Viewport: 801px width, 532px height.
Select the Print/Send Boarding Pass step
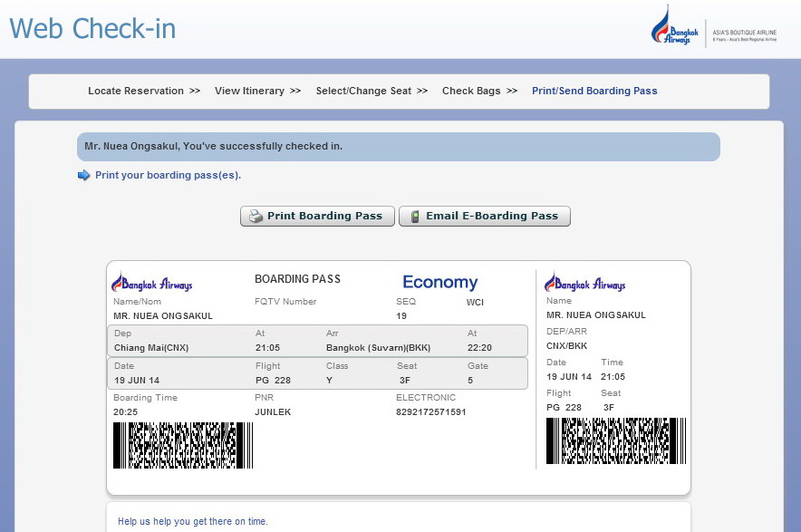click(594, 91)
